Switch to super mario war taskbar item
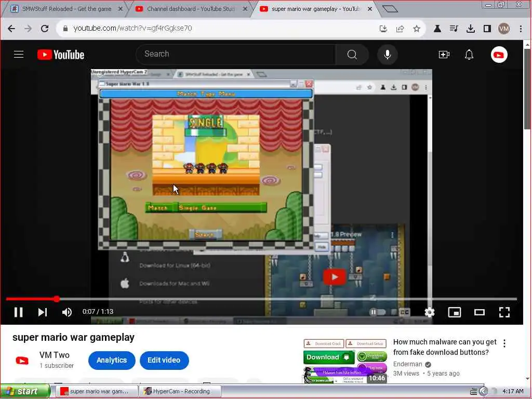This screenshot has height=399, width=532. click(96, 391)
